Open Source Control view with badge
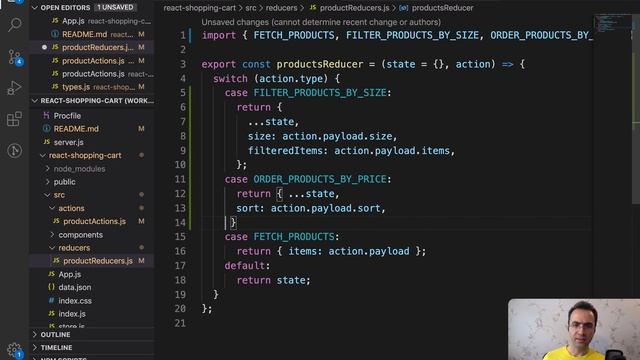This screenshot has width=640, height=360. click(15, 58)
